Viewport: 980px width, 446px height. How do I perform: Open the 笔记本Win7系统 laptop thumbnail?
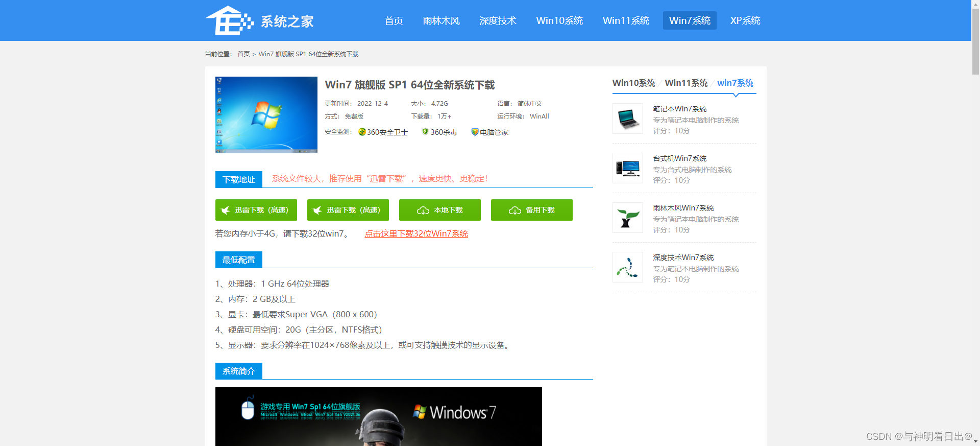[x=628, y=119]
